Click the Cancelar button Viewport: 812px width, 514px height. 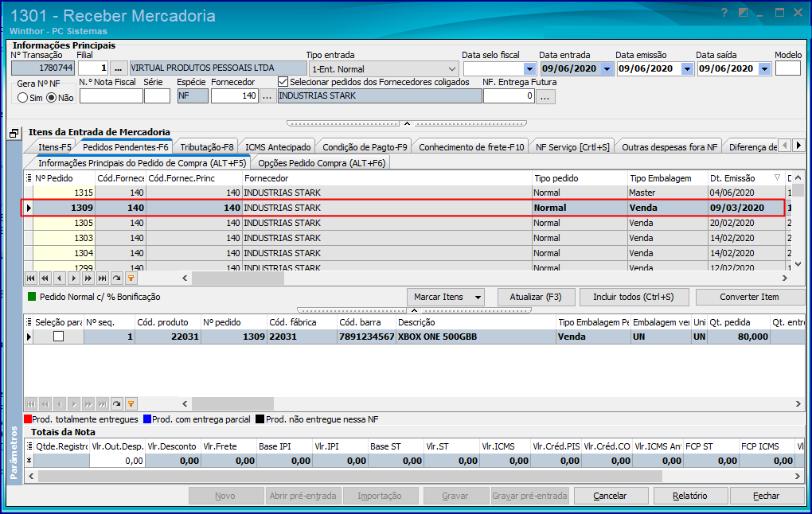[610, 496]
